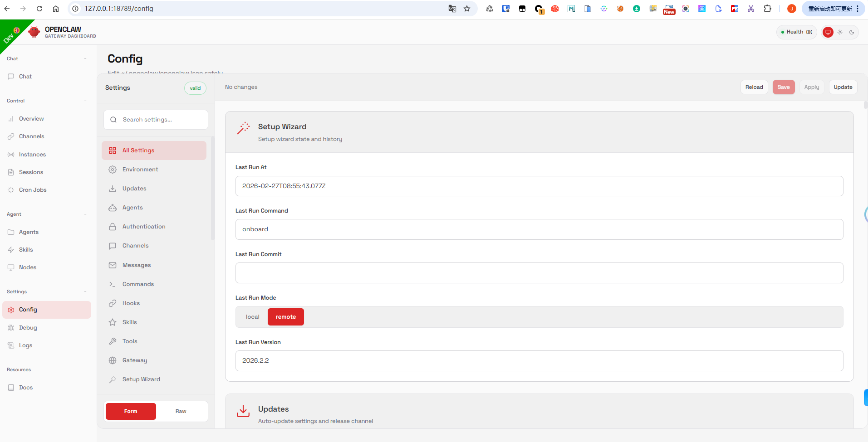The height and width of the screenshot is (442, 868).
Task: Click the Authentication lock icon
Action: coord(113,227)
